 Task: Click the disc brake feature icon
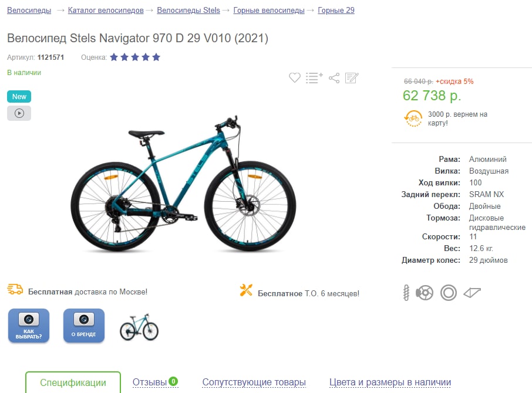(x=425, y=293)
